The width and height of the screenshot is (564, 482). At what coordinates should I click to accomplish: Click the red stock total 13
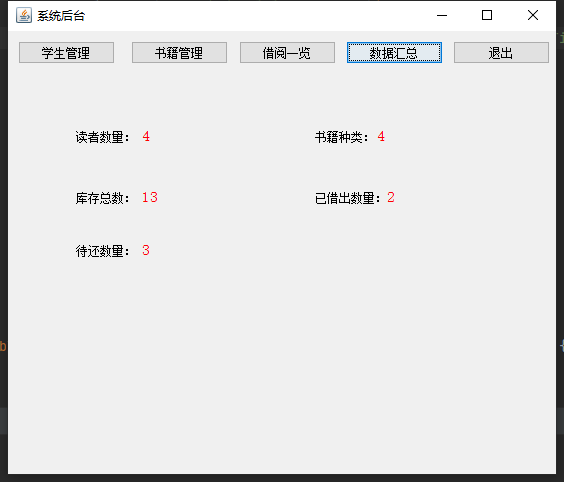tap(150, 197)
